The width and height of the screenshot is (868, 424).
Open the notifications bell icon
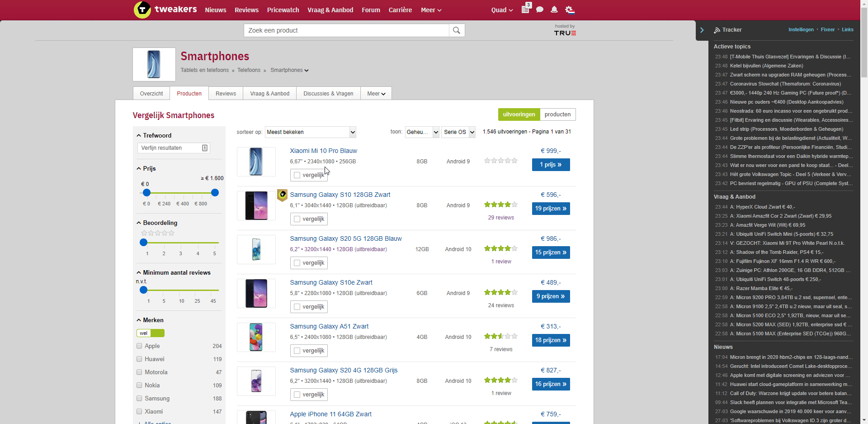(x=554, y=10)
